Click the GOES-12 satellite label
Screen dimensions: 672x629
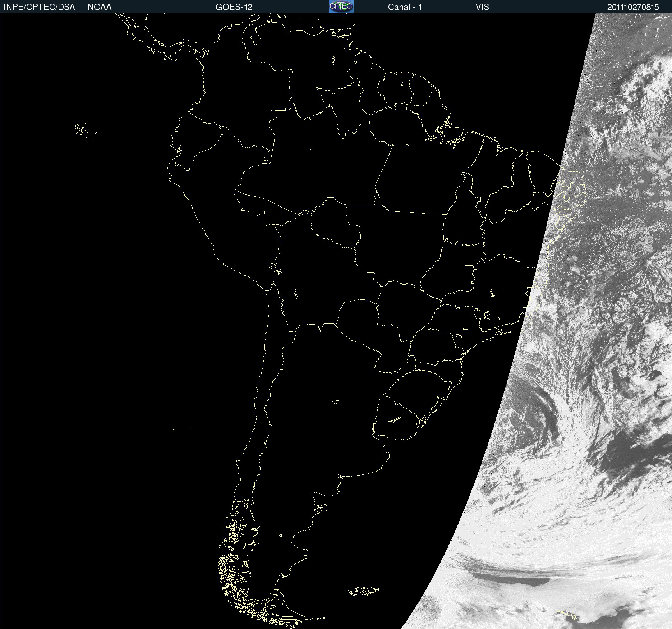click(x=234, y=7)
